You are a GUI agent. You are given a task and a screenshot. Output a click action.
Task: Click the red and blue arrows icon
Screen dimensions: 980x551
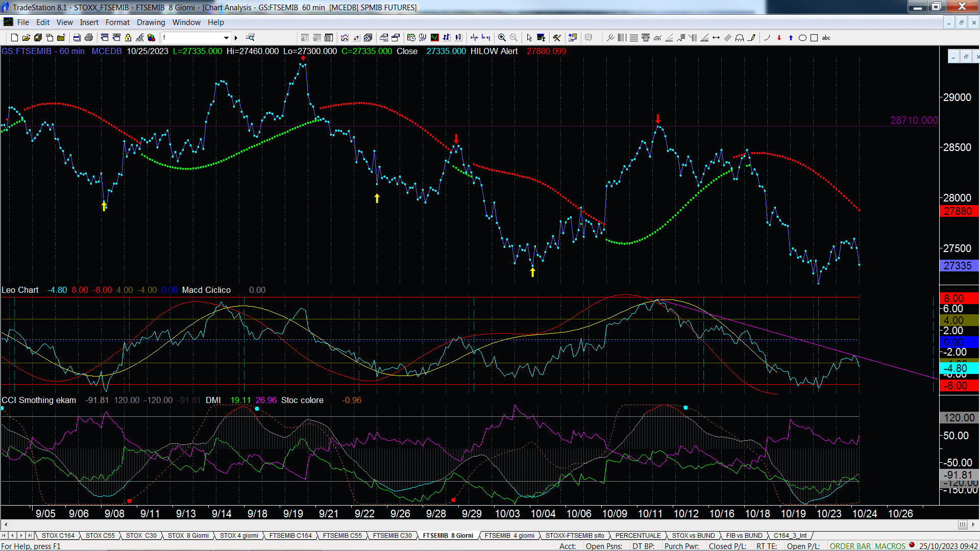[x=356, y=38]
